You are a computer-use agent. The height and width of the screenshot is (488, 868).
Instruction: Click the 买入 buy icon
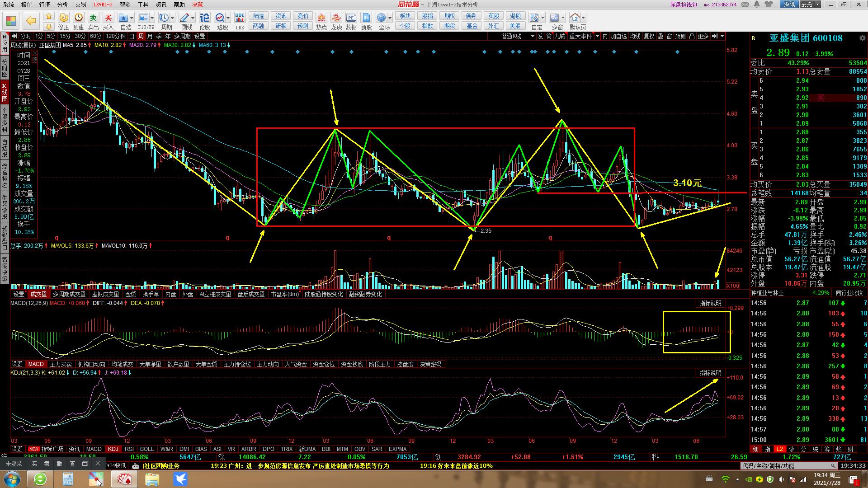[108, 18]
